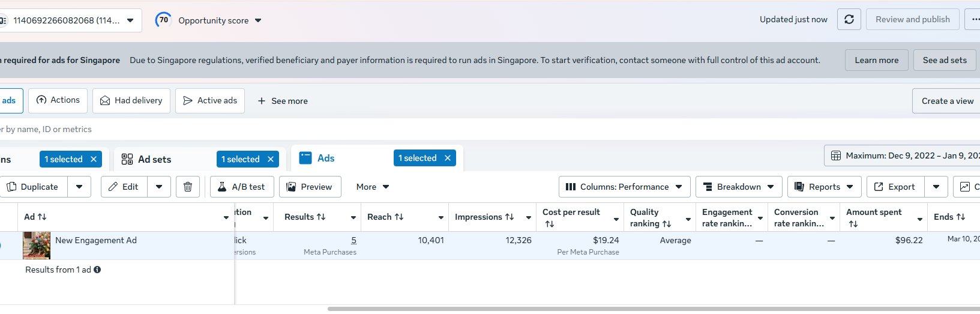Image resolution: width=980 pixels, height=314 pixels.
Task: Click the New Engagement Ad thumbnail
Action: point(37,246)
